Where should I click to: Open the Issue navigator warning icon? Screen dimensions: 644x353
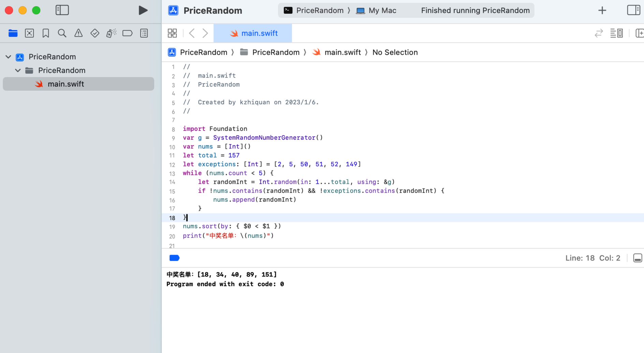[x=78, y=33]
